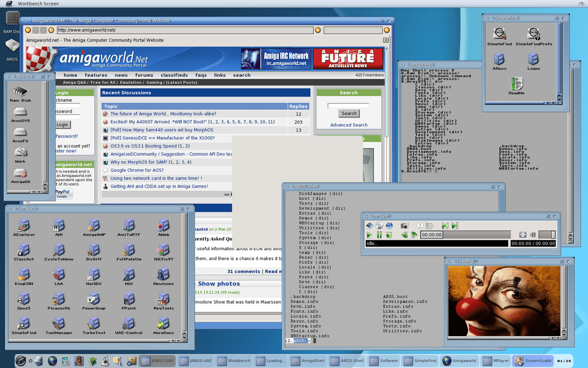Select the NewIcons icon
This screenshot has height=368, width=588.
point(164,276)
